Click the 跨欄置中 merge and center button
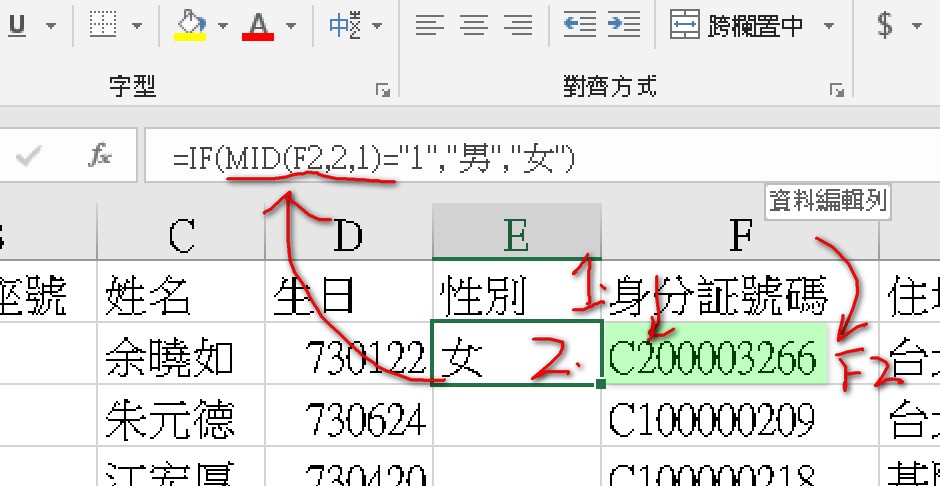940x486 pixels. tap(738, 25)
